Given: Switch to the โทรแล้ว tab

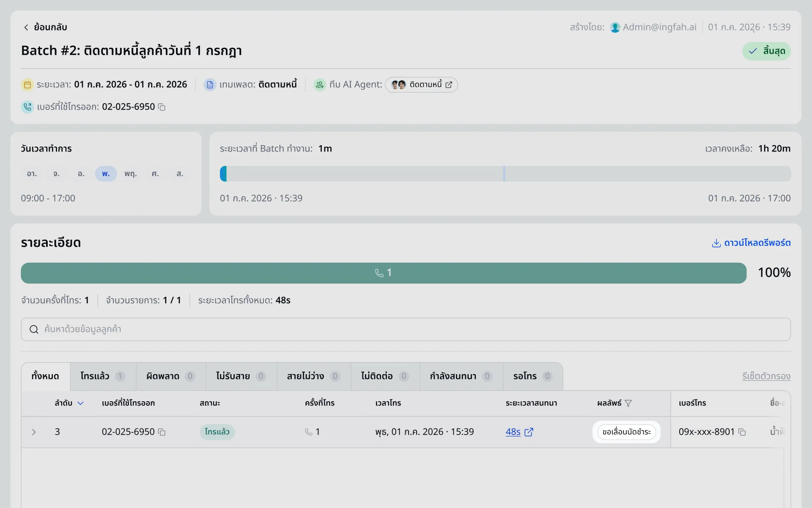Looking at the screenshot, I should (x=103, y=376).
